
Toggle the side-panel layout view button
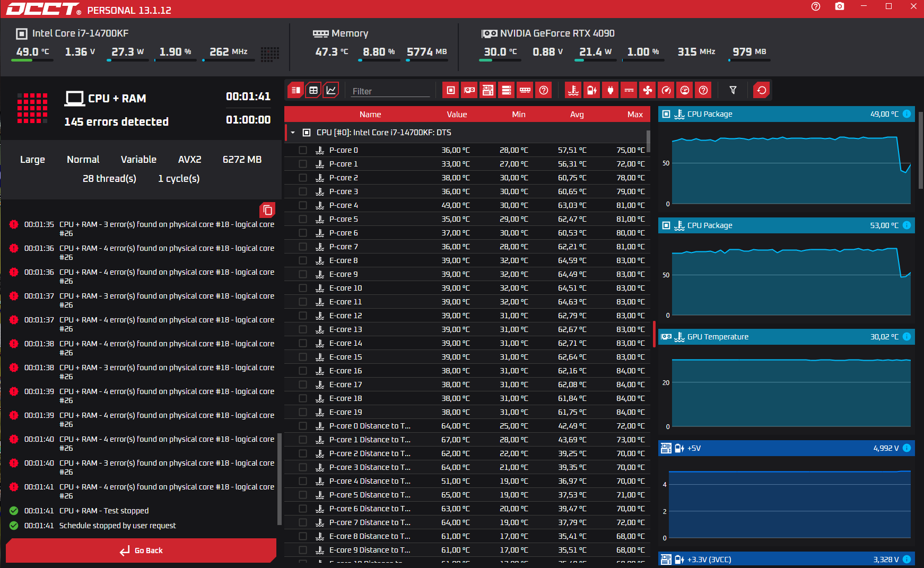click(296, 90)
